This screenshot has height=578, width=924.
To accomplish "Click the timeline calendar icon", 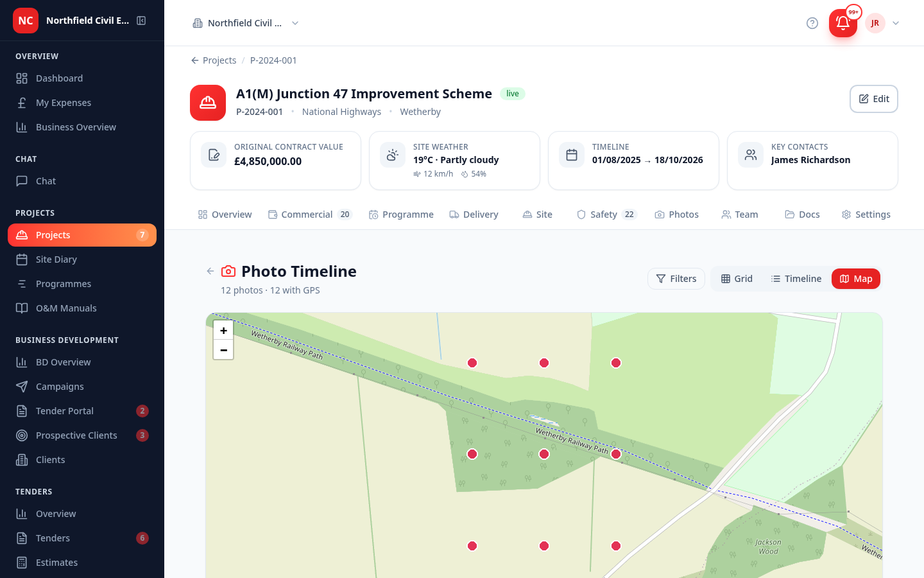I will coord(572,155).
